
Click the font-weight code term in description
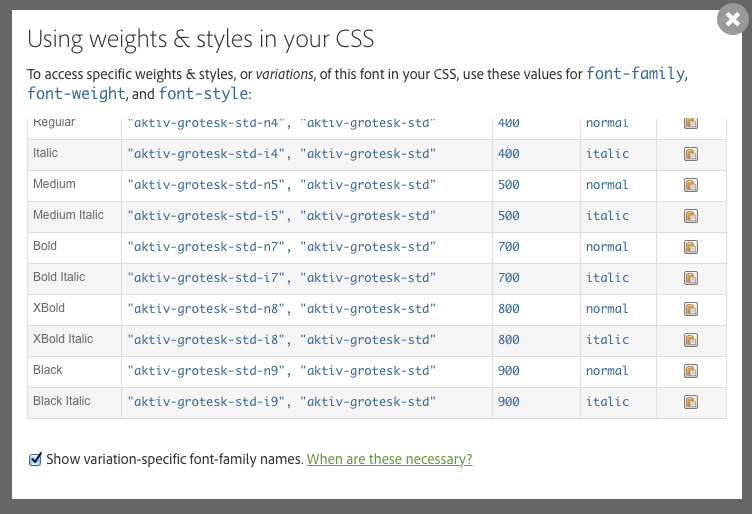76,93
